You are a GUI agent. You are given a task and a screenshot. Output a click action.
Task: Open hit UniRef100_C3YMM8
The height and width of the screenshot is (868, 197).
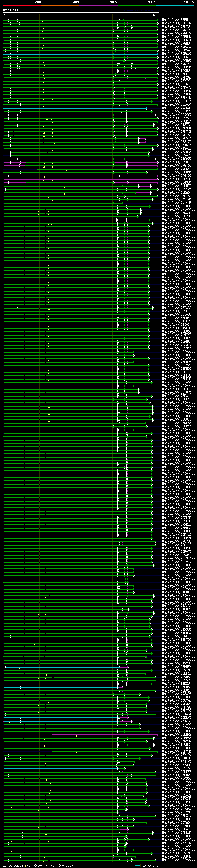click(x=177, y=826)
